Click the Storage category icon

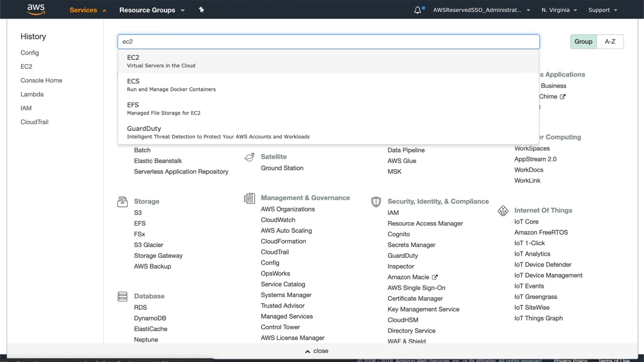[x=122, y=202]
